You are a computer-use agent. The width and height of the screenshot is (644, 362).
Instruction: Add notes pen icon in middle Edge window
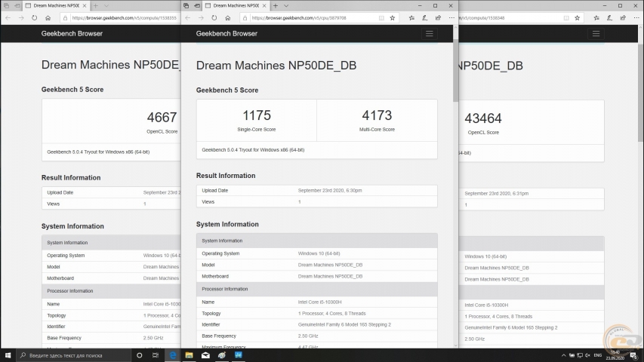pyautogui.click(x=425, y=18)
